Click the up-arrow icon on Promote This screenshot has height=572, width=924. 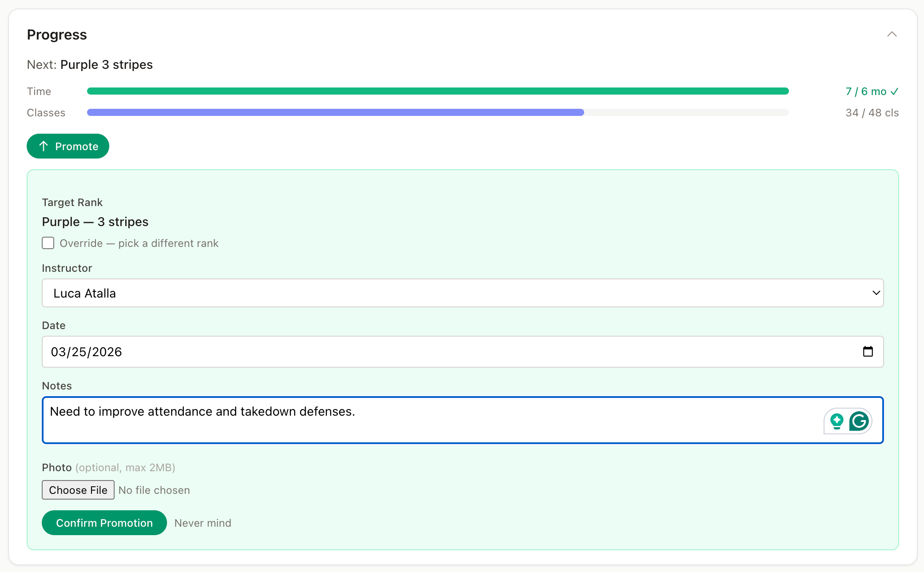[44, 146]
